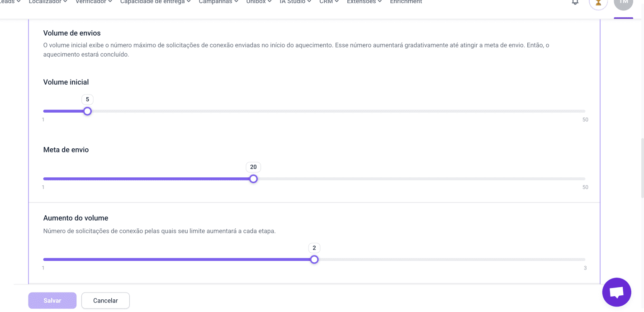Click the page vertical scrollbar
The image size is (644, 312).
(642, 167)
